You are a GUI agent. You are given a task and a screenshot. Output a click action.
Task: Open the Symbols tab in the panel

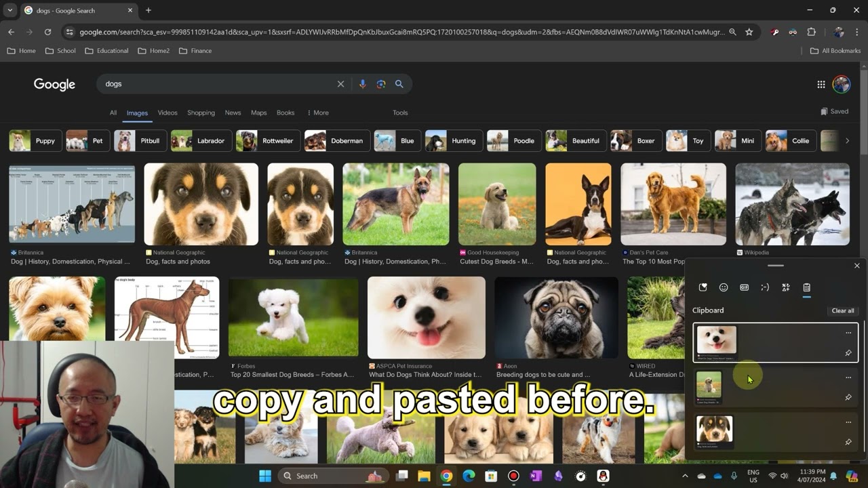786,287
